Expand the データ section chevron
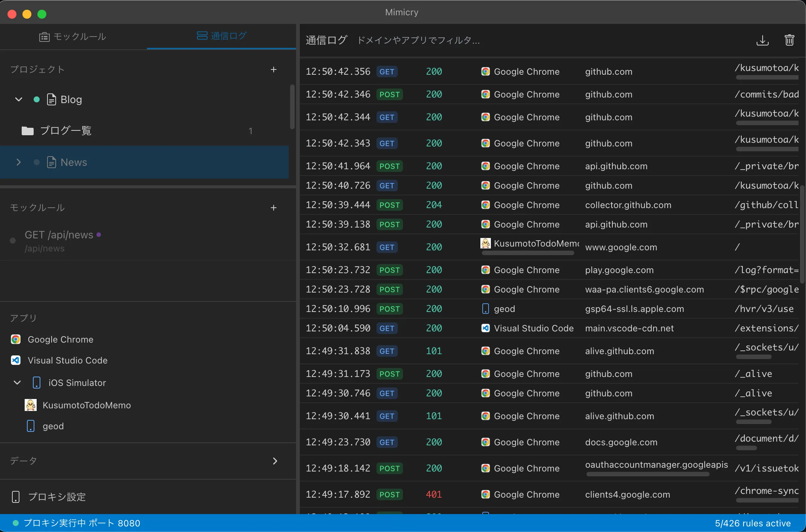The image size is (806, 532). 275,461
